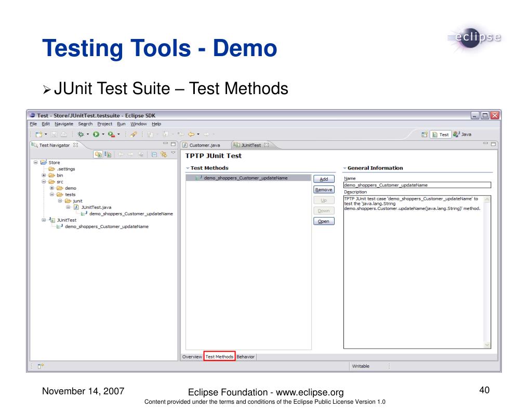The width and height of the screenshot is (532, 411).
Task: Click the Open button
Action: coord(324,221)
